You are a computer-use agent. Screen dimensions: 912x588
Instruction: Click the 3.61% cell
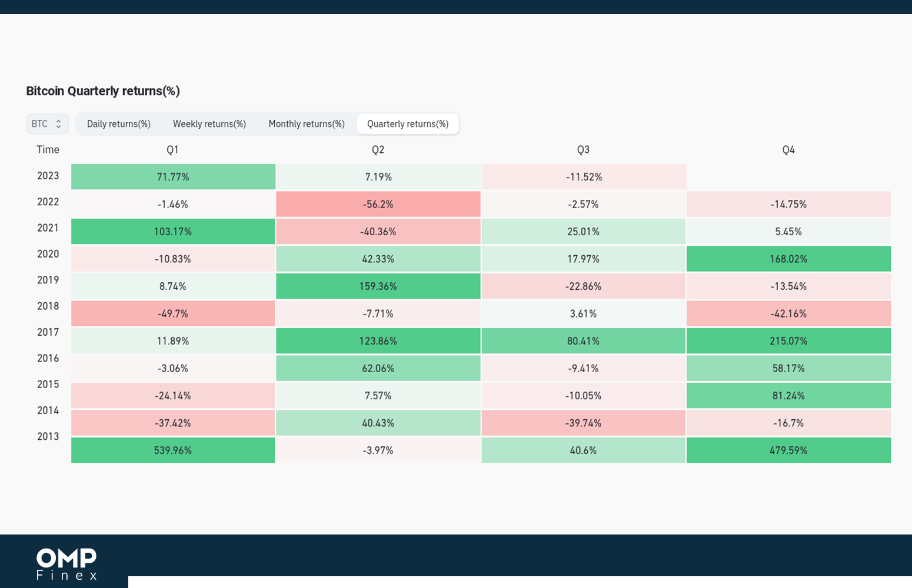(584, 313)
